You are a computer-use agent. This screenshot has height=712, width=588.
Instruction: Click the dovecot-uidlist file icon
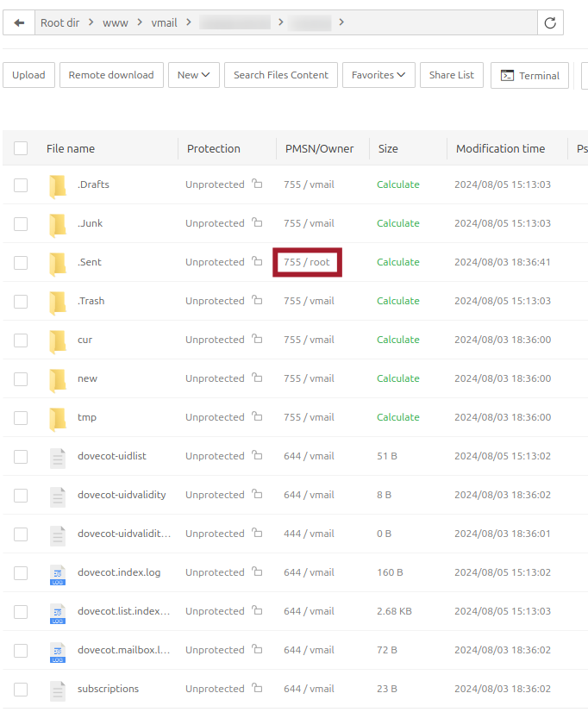point(58,457)
